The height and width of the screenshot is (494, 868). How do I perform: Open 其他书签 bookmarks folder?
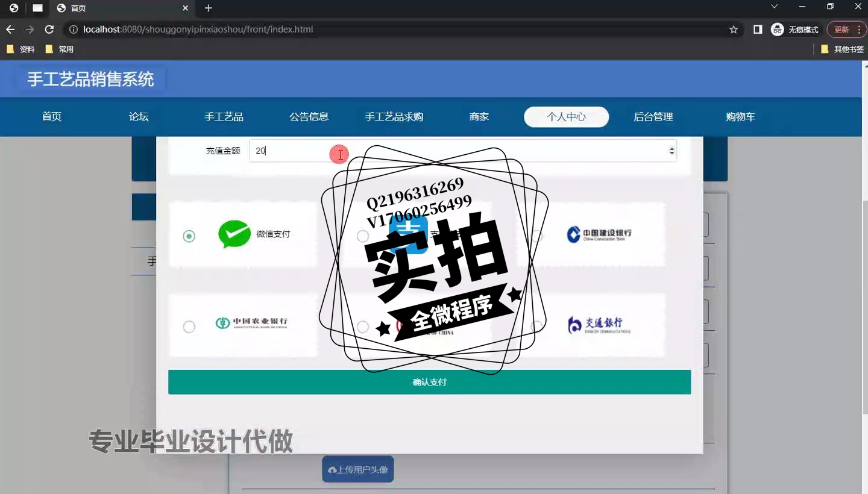[x=843, y=49]
